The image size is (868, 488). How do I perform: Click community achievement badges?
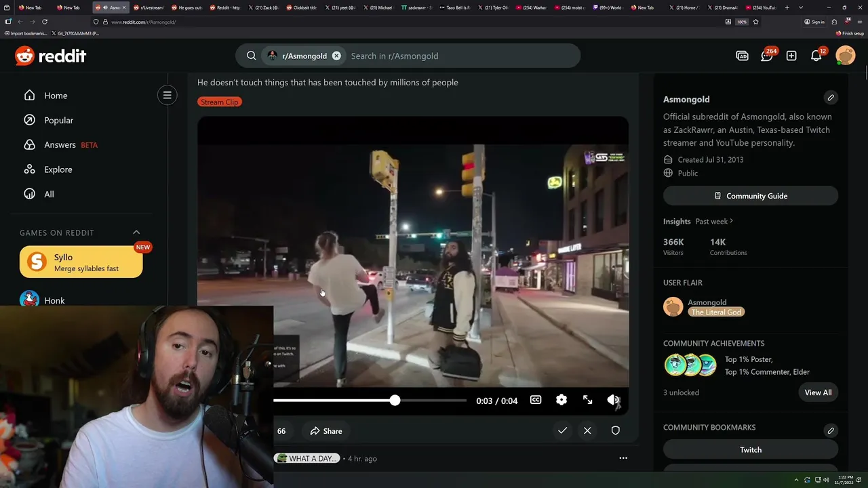point(690,365)
